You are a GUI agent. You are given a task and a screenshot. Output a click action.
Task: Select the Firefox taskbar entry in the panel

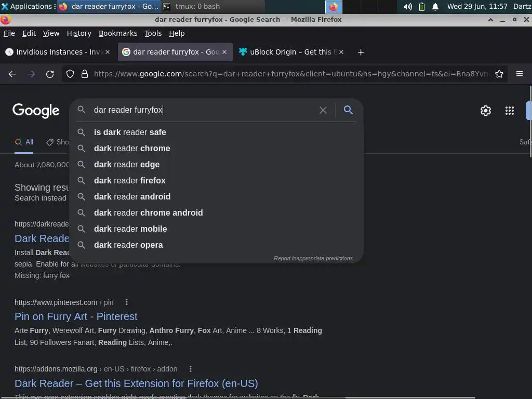[109, 6]
